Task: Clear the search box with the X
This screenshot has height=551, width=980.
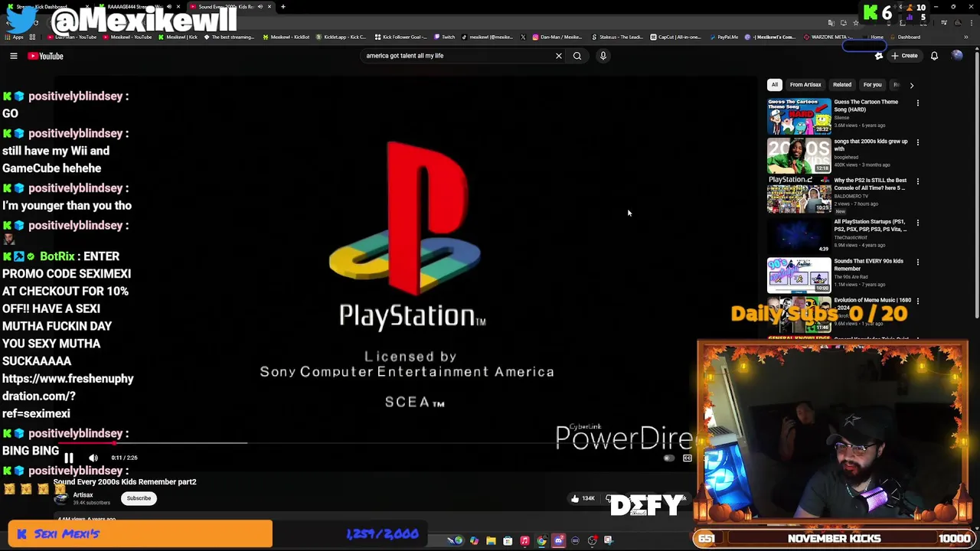Action: pos(559,56)
